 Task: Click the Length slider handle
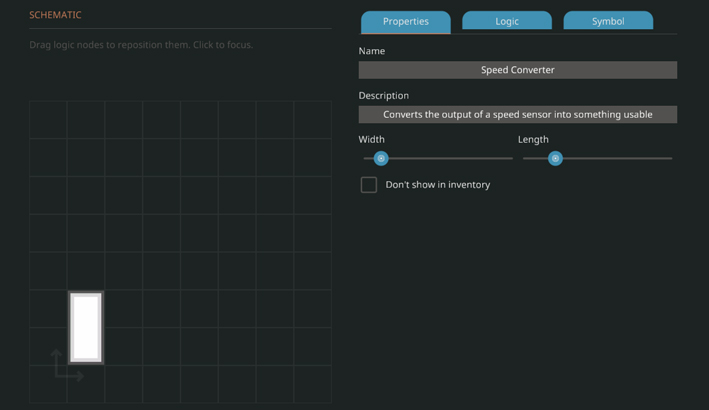pos(555,158)
